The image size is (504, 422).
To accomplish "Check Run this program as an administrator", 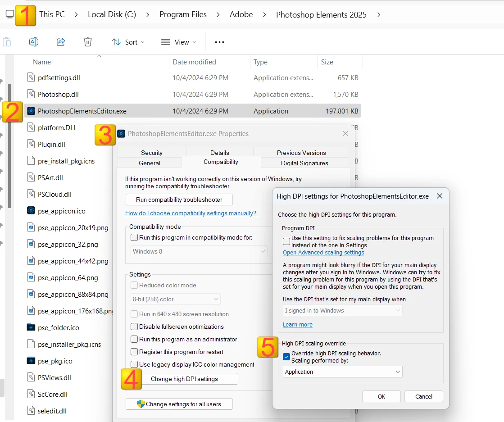I will click(134, 339).
